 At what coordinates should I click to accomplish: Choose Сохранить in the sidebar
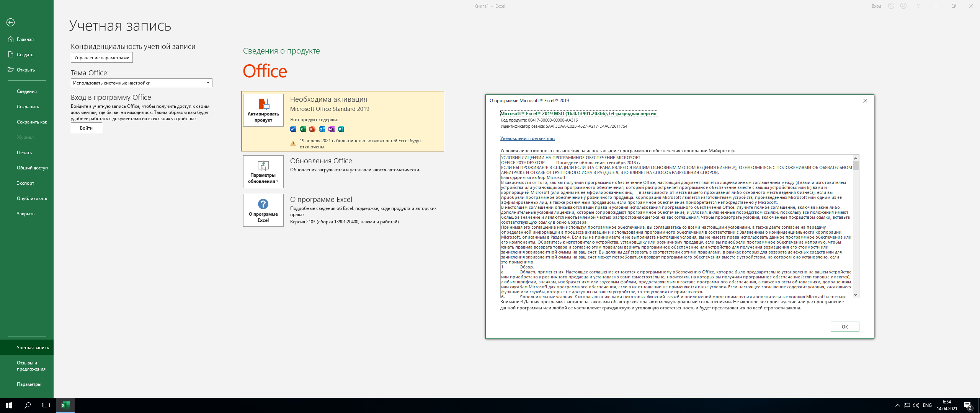[27, 107]
